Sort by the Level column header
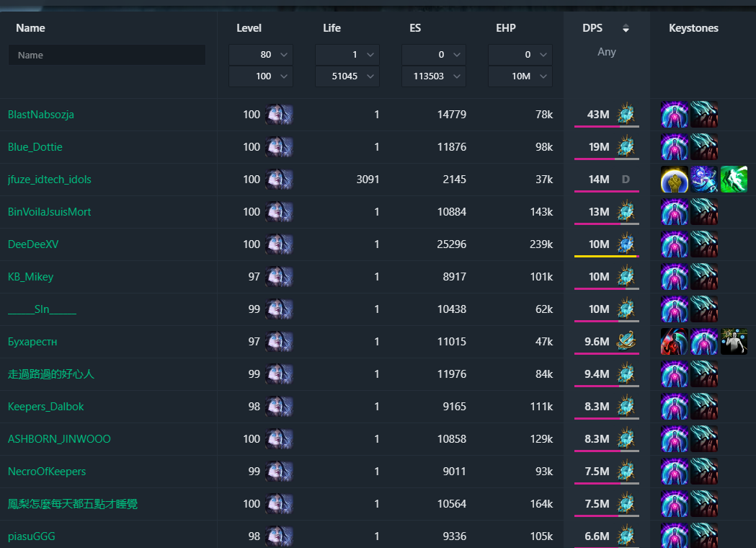The width and height of the screenshot is (756, 548). pos(249,28)
